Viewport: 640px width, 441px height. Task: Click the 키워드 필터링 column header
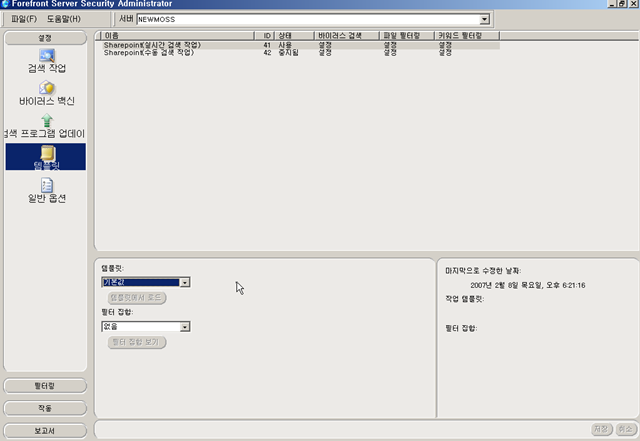[467, 36]
